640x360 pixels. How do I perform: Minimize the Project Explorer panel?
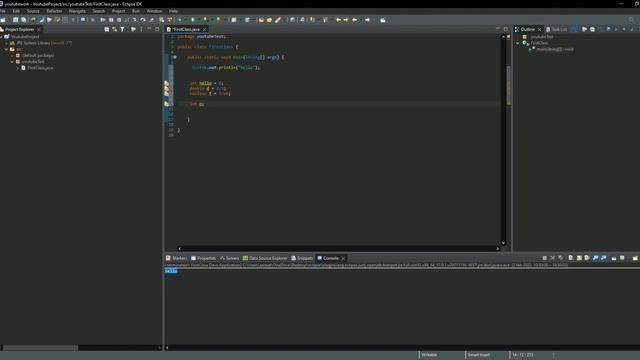coord(149,29)
